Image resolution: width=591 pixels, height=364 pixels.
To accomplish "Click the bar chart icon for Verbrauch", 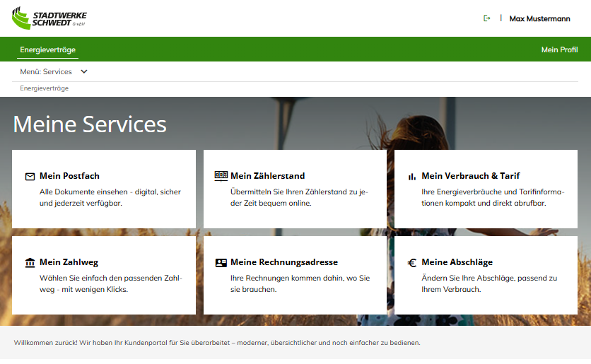I will pyautogui.click(x=412, y=176).
